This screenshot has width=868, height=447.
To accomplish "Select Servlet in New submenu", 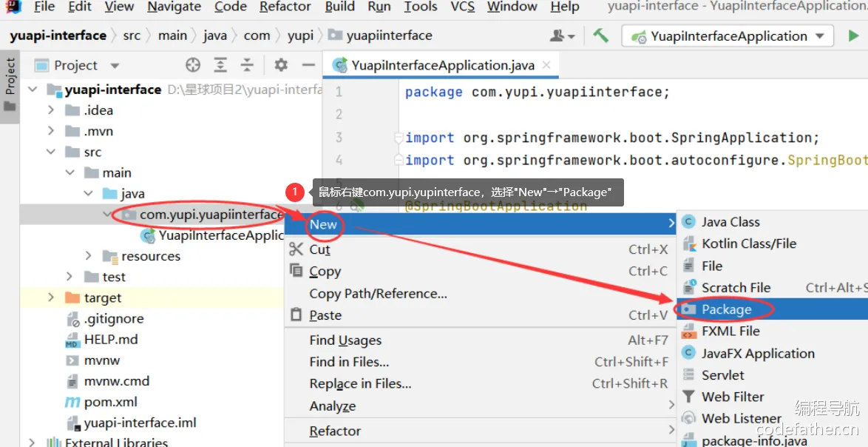I will tap(773, 375).
